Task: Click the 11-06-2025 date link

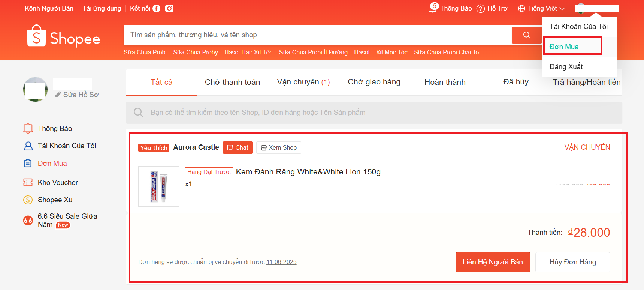Action: pyautogui.click(x=281, y=262)
